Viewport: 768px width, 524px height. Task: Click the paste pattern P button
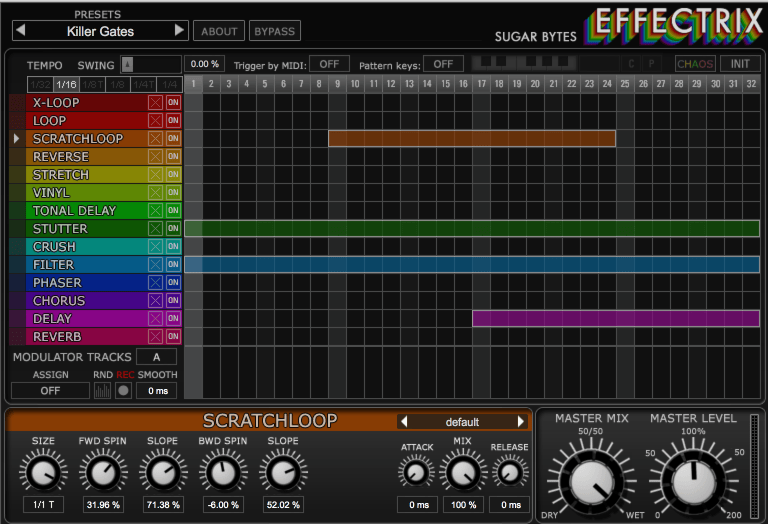tap(651, 64)
